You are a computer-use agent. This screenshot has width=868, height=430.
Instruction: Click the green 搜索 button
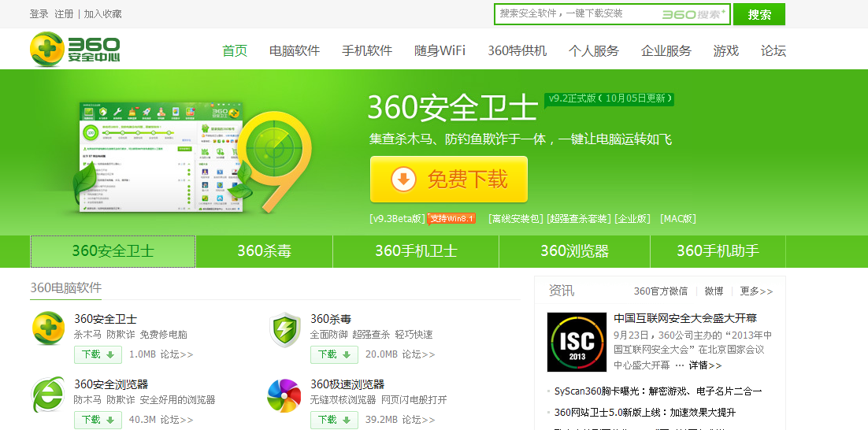coord(759,14)
